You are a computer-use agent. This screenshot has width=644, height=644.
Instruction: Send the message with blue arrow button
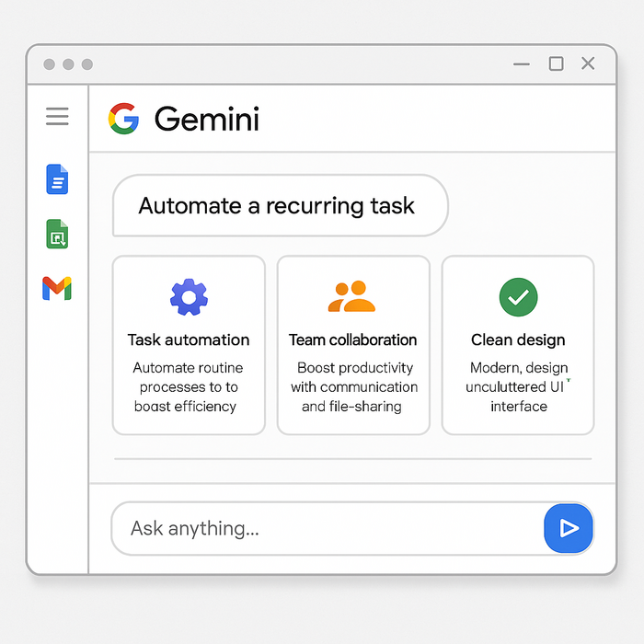569,528
